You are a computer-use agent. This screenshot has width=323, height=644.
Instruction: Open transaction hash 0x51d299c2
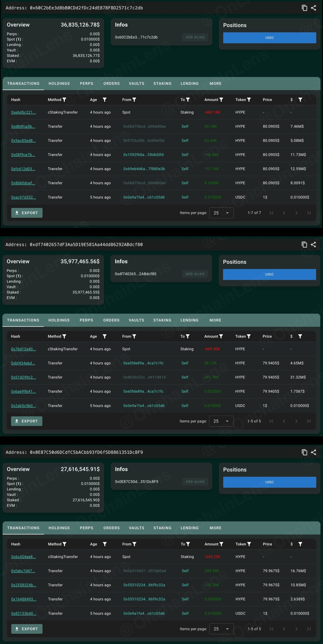[23, 377]
